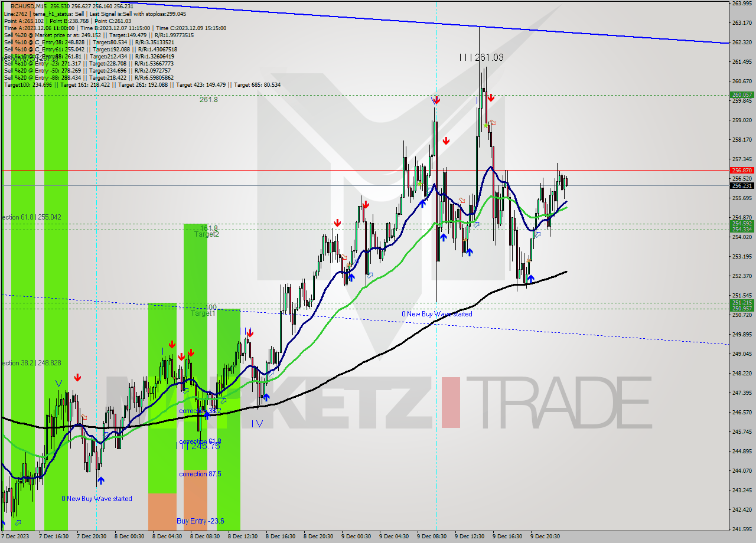
Task: Click the 248.220 price axis label
Action: 742,374
